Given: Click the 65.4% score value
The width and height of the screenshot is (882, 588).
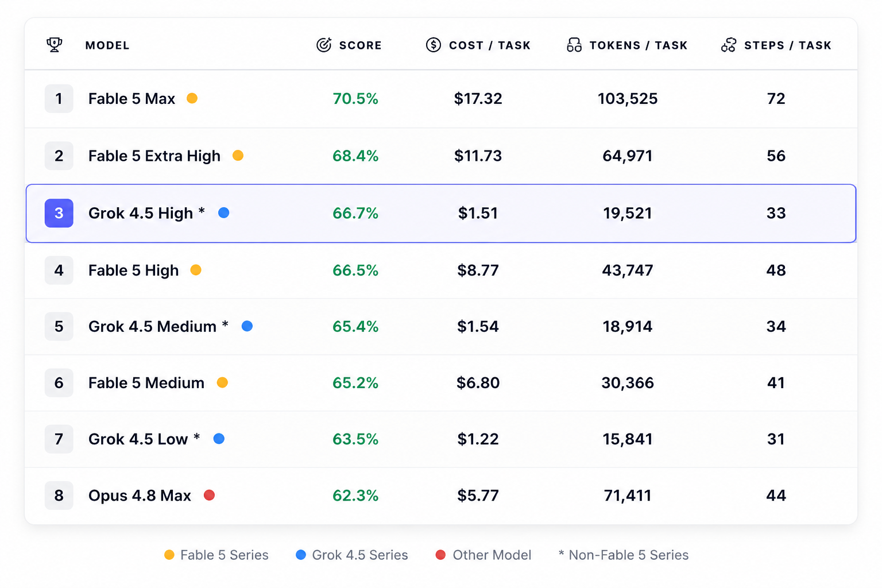Looking at the screenshot, I should tap(355, 327).
